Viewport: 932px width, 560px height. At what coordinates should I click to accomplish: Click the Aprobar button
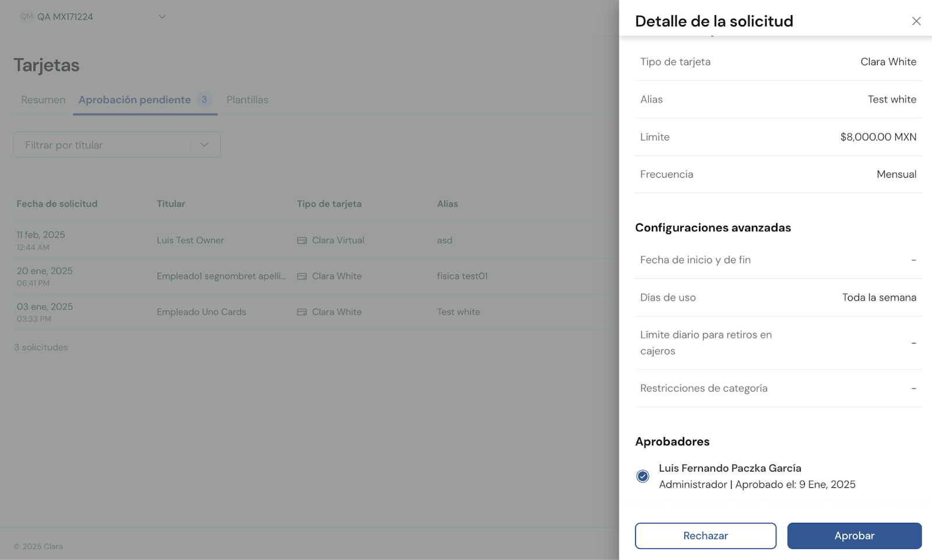(x=854, y=536)
